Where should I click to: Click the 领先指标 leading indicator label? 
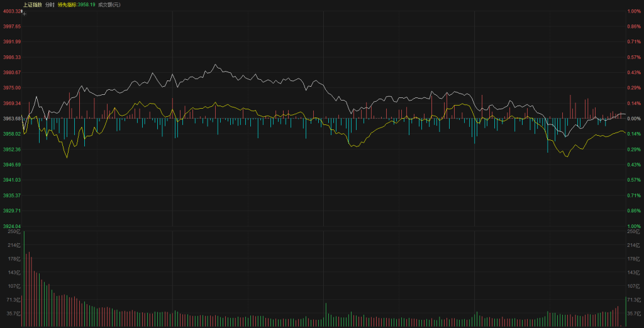tap(66, 4)
